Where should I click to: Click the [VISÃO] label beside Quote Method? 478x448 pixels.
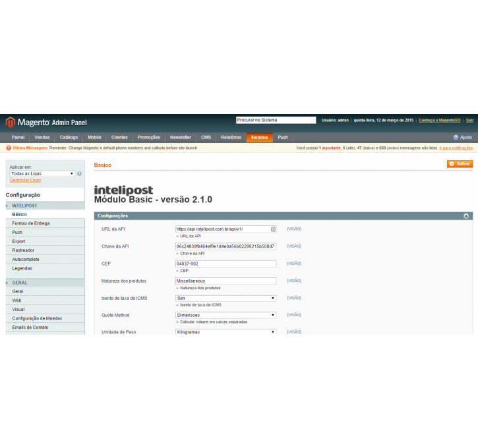294,315
